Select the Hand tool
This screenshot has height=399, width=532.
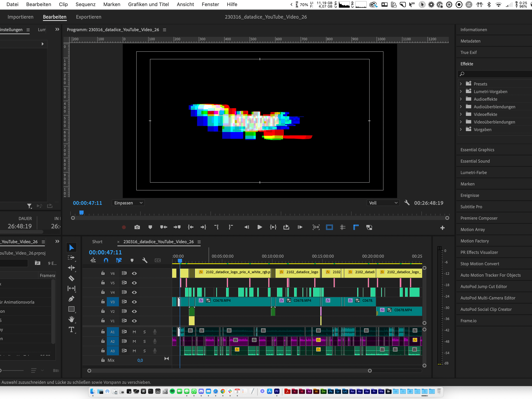[71, 319]
